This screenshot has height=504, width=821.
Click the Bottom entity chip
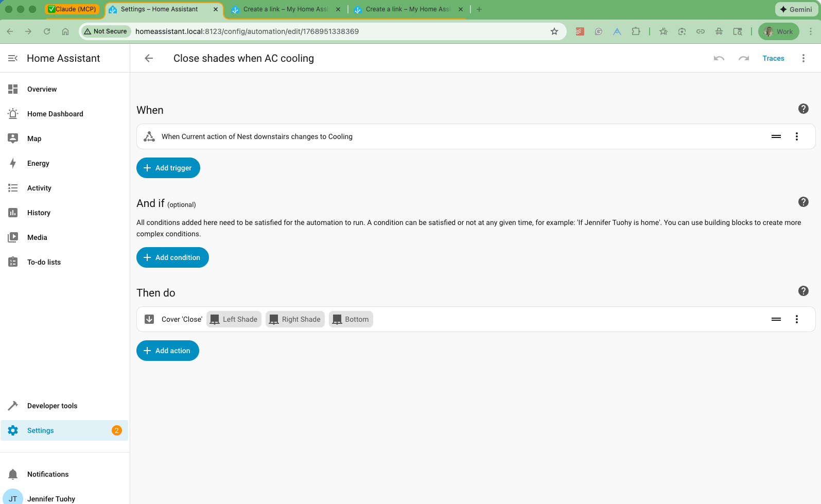(351, 319)
